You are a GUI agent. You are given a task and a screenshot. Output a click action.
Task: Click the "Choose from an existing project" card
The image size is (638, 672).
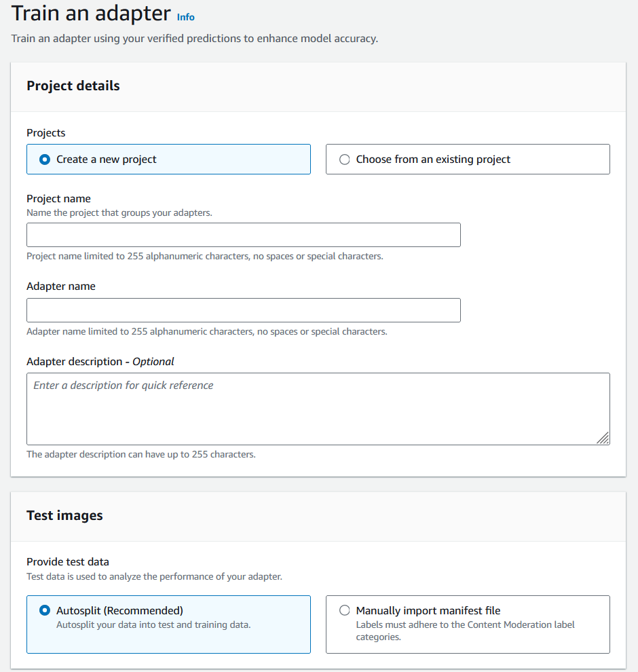coord(467,159)
